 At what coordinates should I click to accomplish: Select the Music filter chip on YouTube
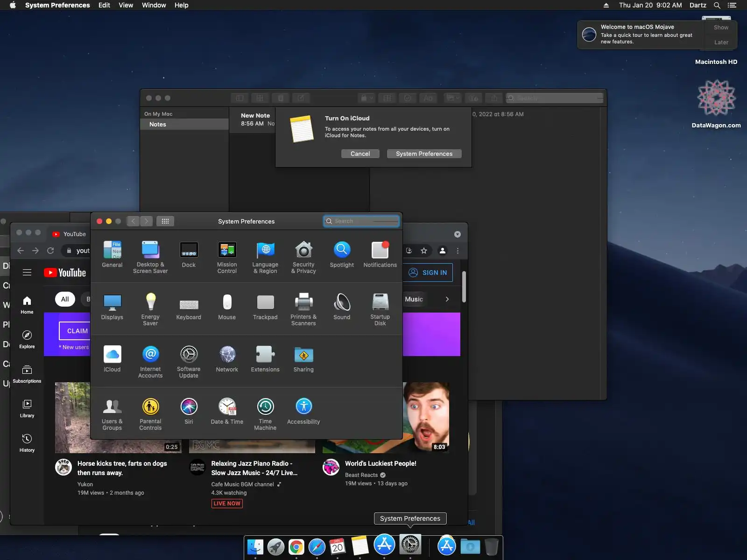(414, 299)
